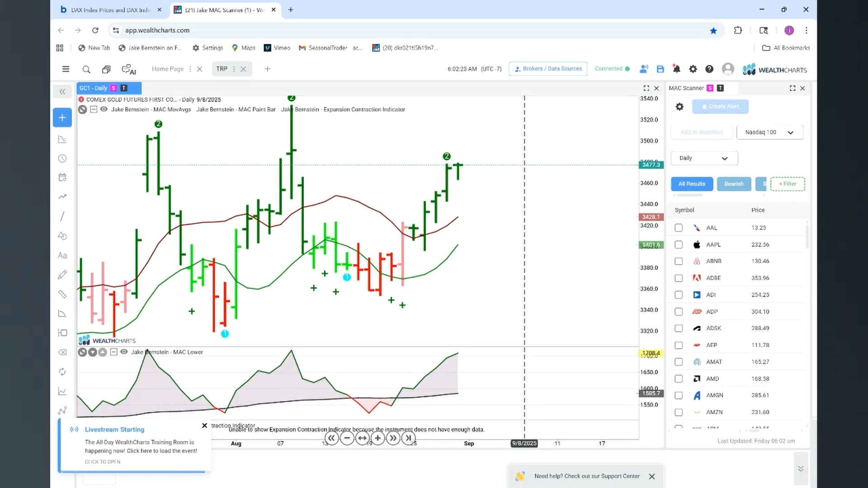Select the eraser delete-drawing tool

click(x=62, y=352)
